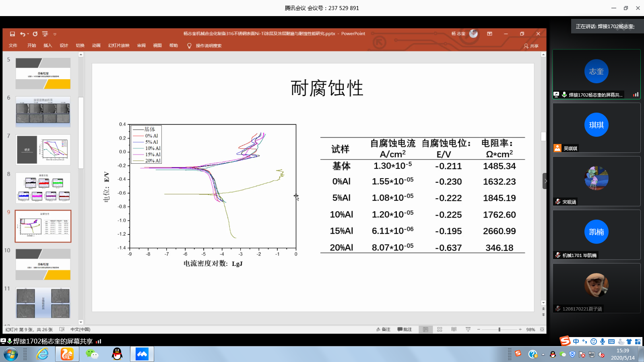Toggle normal view button in status bar
This screenshot has width=644, height=362.
tap(425, 329)
